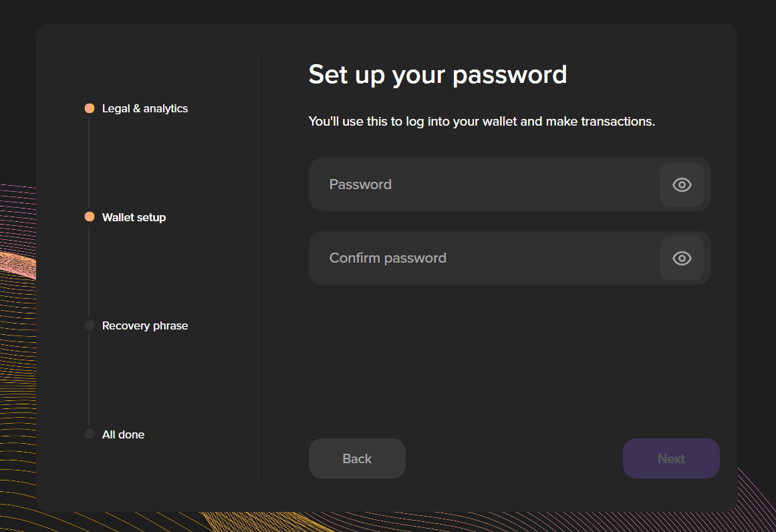Click the Wallet setup step dot

pos(90,217)
